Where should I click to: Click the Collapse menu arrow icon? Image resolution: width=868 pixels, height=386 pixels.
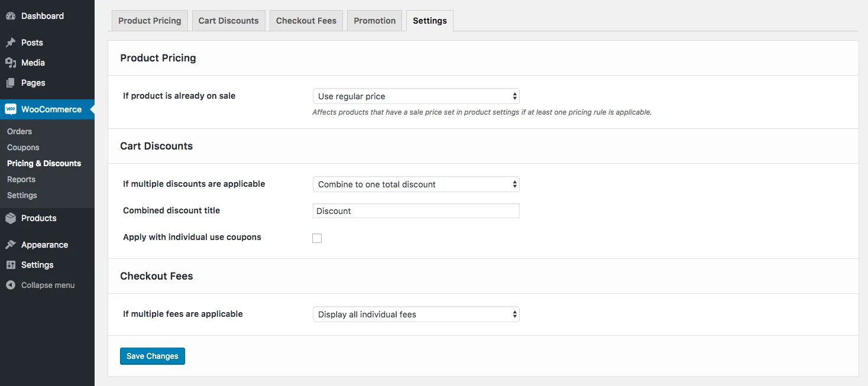tap(11, 285)
